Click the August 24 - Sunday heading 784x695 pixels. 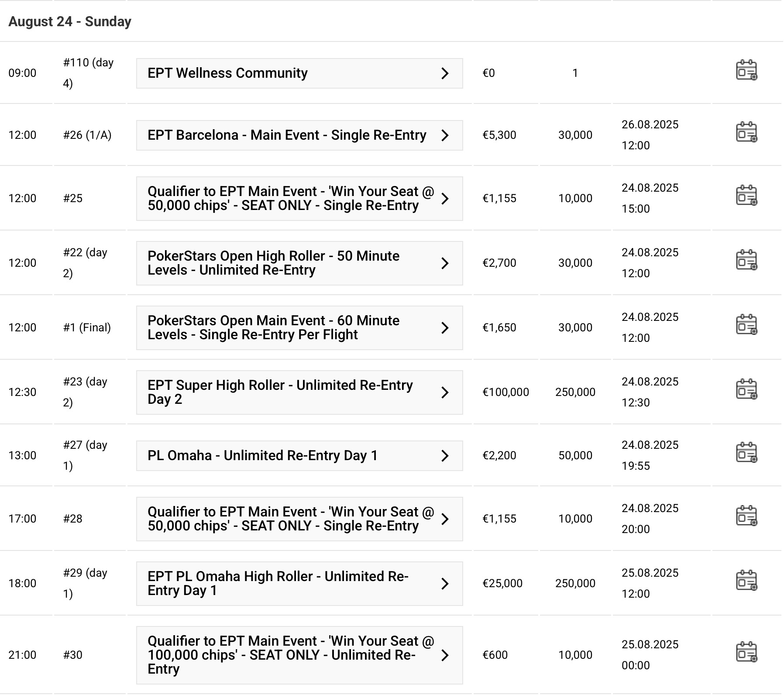[x=70, y=21]
